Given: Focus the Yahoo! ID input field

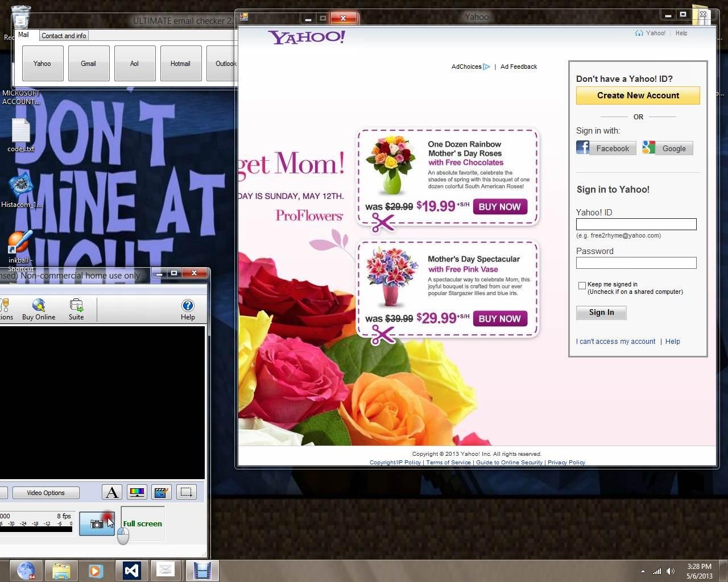Looking at the screenshot, I should coord(636,225).
